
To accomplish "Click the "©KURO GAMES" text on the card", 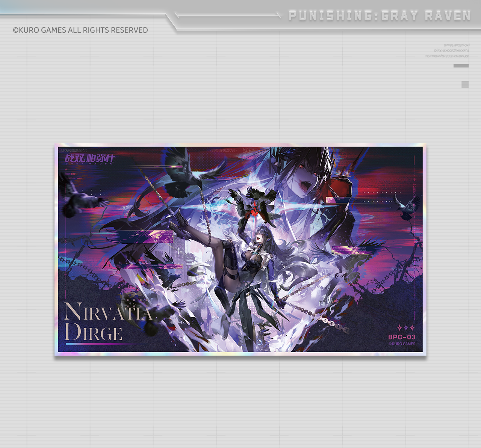I will point(402,344).
